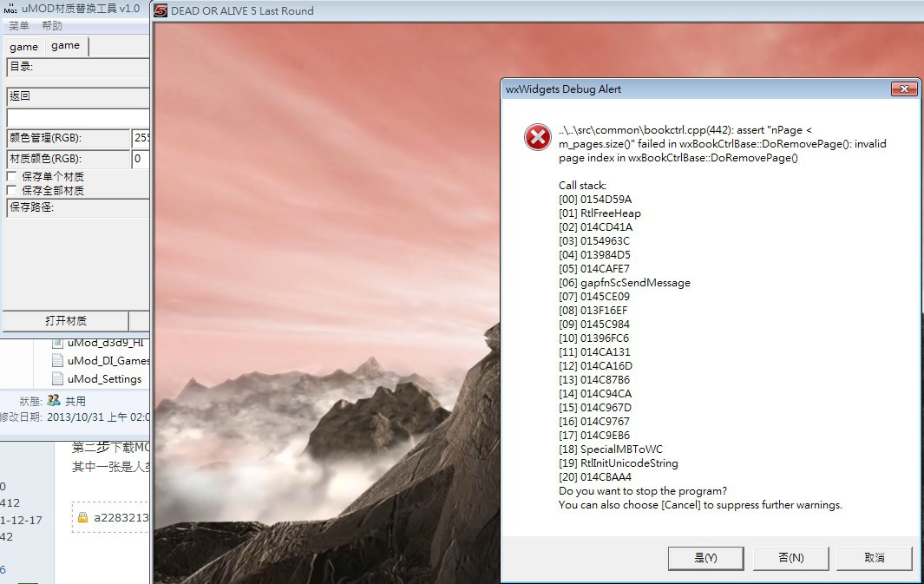Click the shared users status icon
The image size is (924, 584).
point(54,401)
